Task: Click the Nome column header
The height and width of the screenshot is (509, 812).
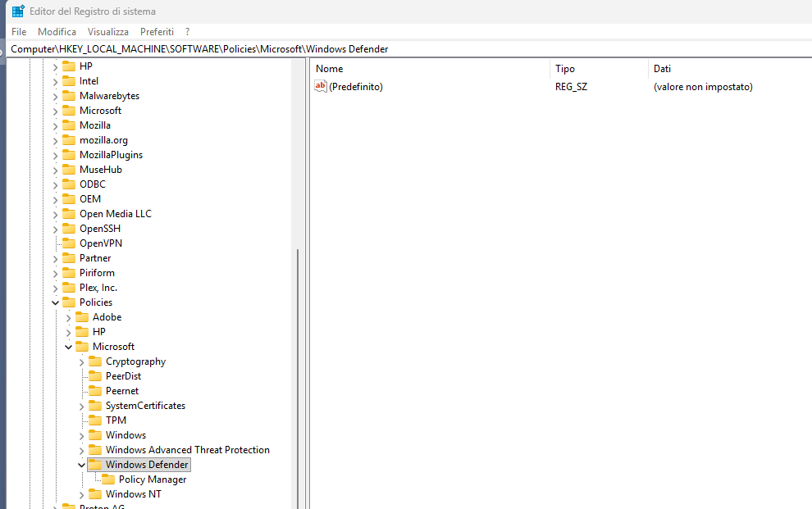Action: tap(431, 68)
